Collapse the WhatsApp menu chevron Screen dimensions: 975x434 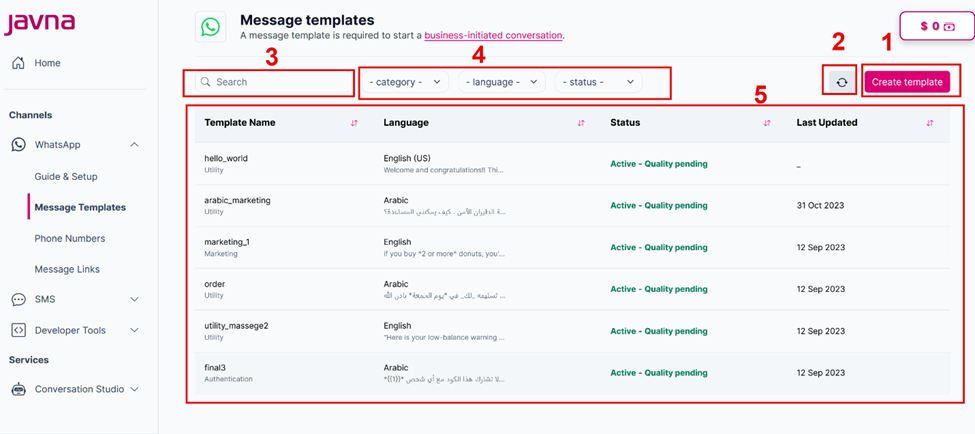click(x=134, y=145)
